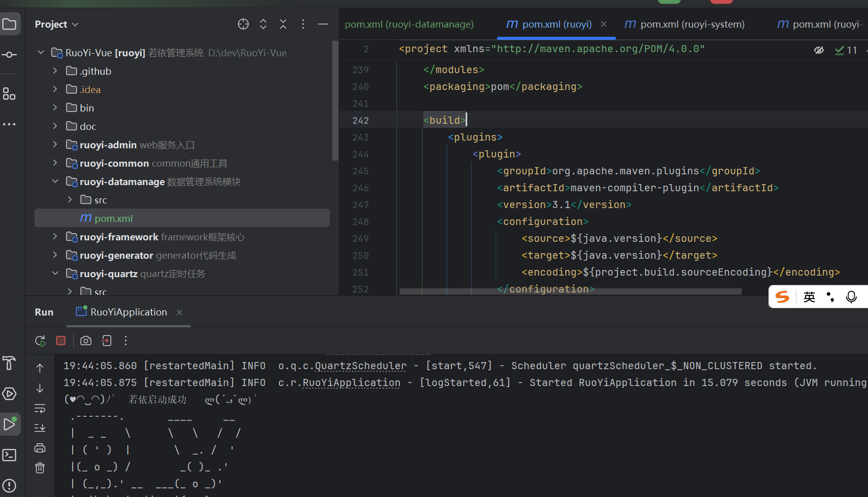Viewport: 868px width, 497px height.
Task: Toggle scroll to end in console
Action: [x=40, y=428]
